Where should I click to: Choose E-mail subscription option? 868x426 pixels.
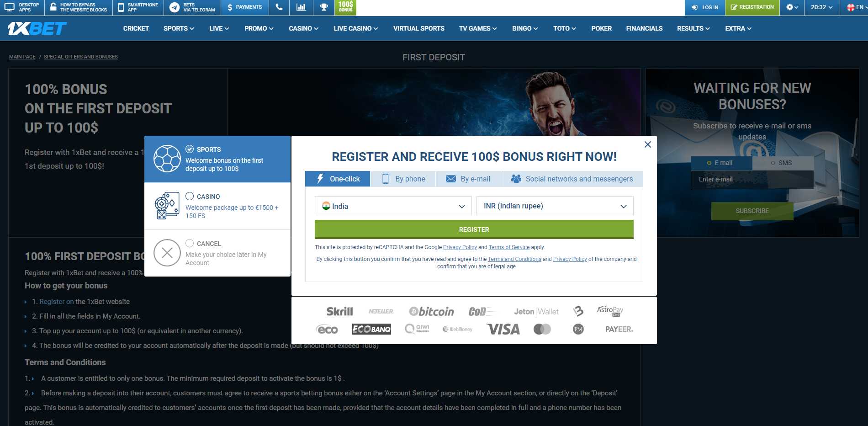point(721,163)
